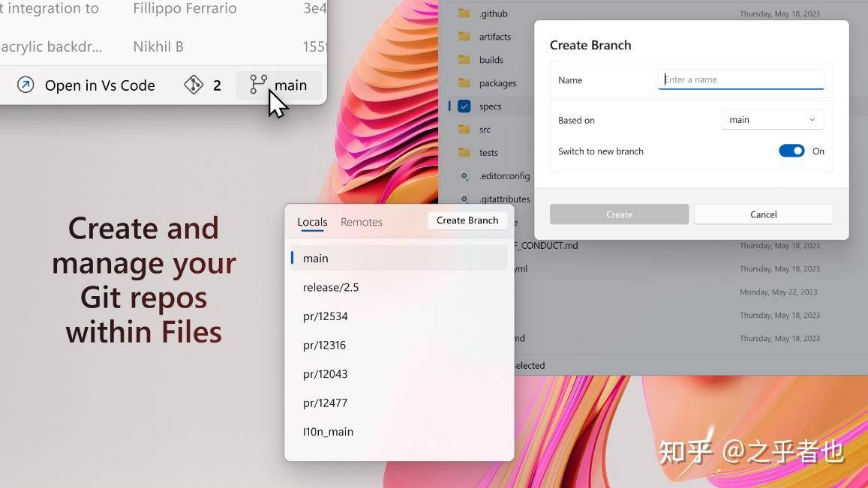Uncheck the specs folder checkbox
The height and width of the screenshot is (488, 868).
click(x=464, y=106)
